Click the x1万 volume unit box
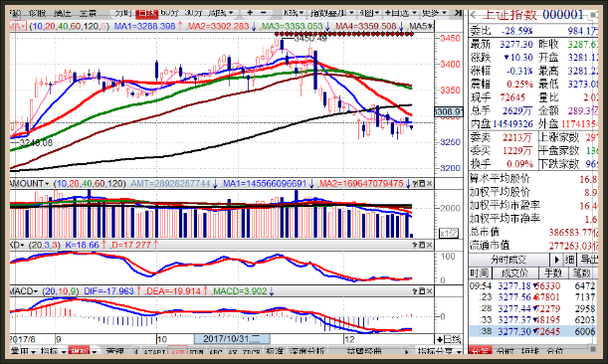 449,233
